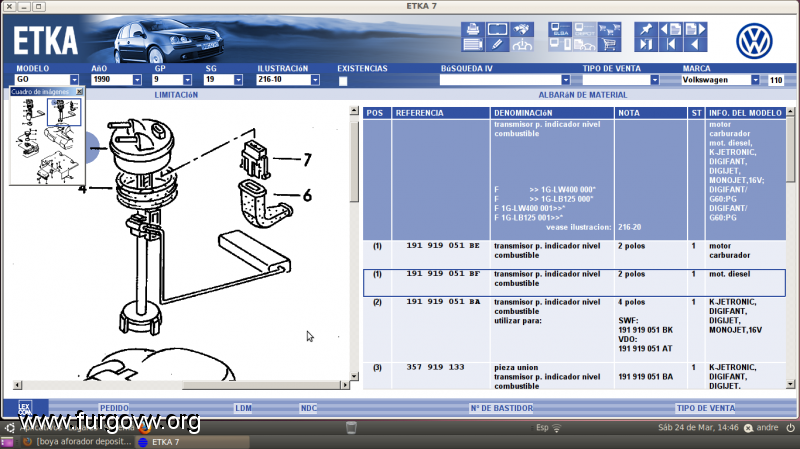The image size is (800, 449).
Task: Open the boya aforador taskbar window
Action: (78, 442)
